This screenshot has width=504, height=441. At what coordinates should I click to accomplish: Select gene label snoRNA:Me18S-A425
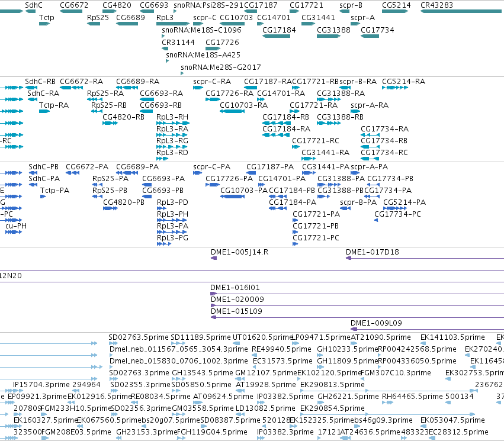point(203,55)
